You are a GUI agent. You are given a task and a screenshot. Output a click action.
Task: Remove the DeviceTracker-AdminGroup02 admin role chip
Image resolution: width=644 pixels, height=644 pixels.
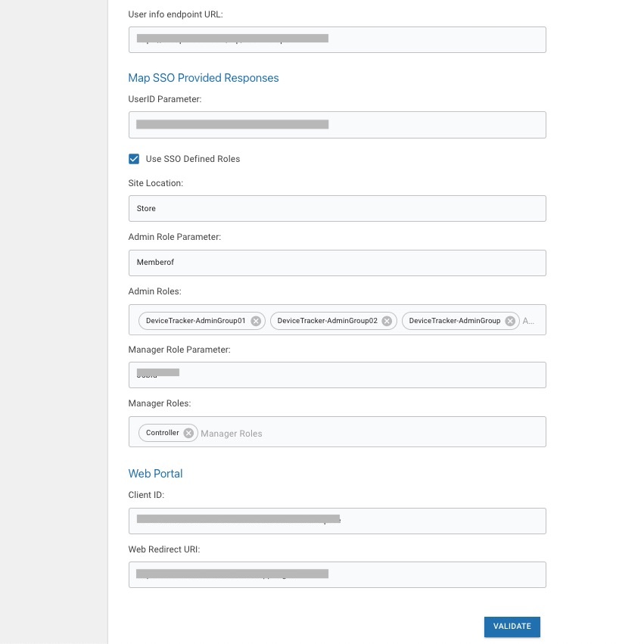pos(387,321)
